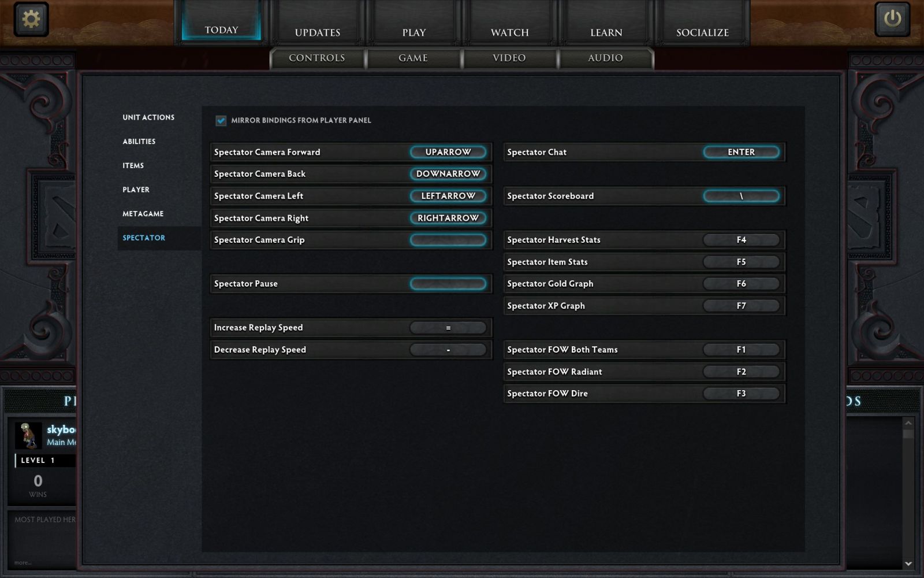Toggle Mirror Bindings From Player Panel checkbox
This screenshot has width=924, height=578.
pyautogui.click(x=221, y=120)
